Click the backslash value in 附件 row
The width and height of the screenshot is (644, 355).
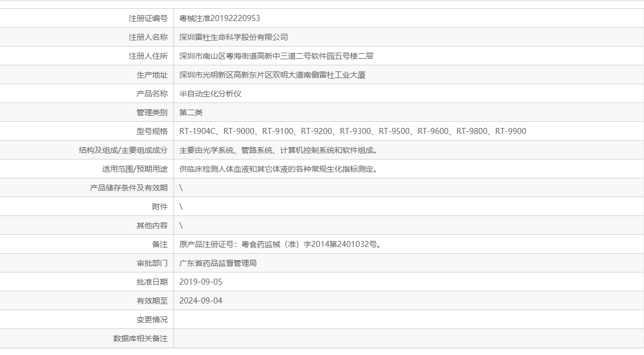[x=181, y=207]
